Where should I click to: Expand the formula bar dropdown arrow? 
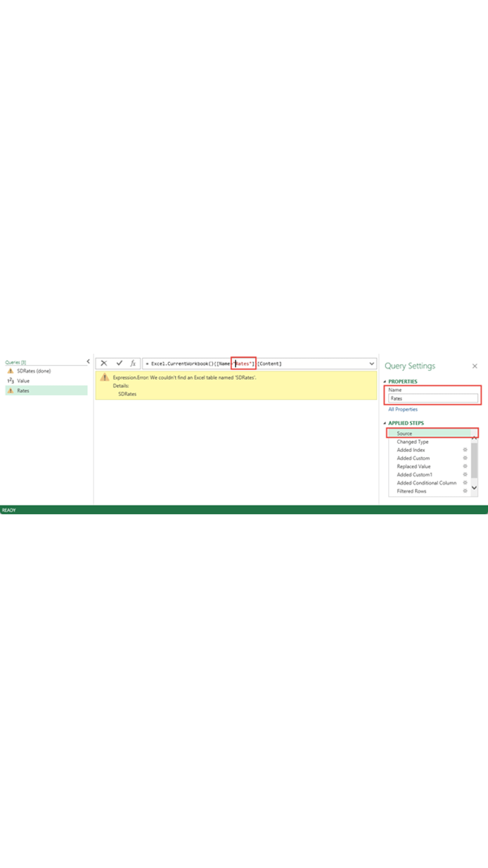(x=371, y=364)
